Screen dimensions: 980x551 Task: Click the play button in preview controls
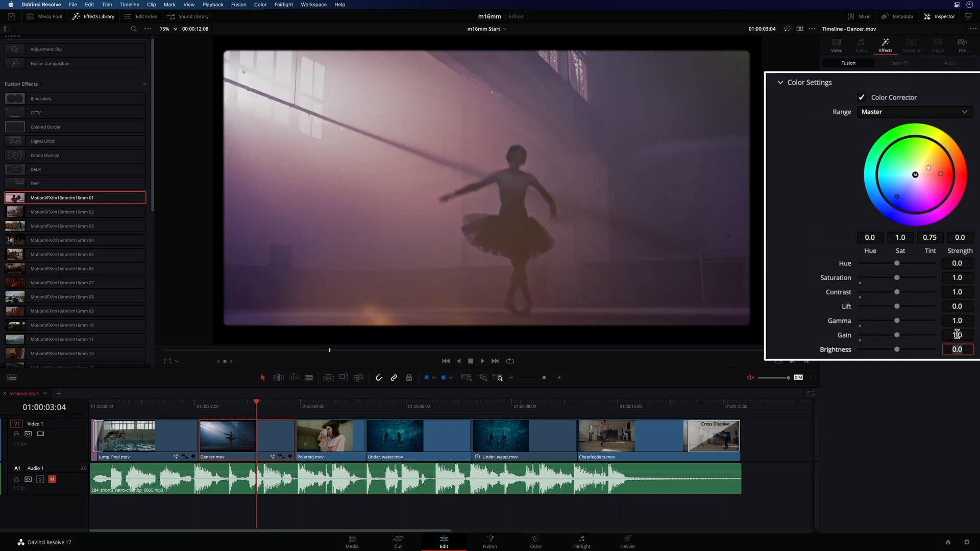pyautogui.click(x=482, y=361)
